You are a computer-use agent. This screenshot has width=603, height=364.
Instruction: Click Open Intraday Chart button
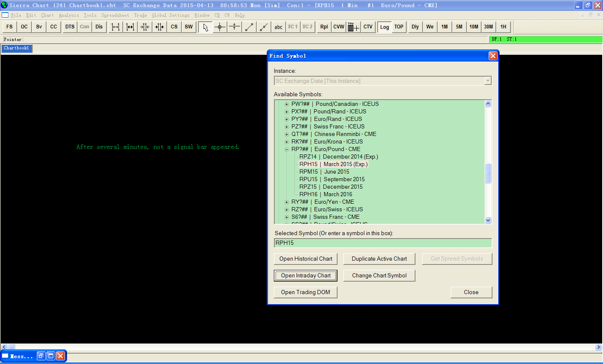[306, 276]
